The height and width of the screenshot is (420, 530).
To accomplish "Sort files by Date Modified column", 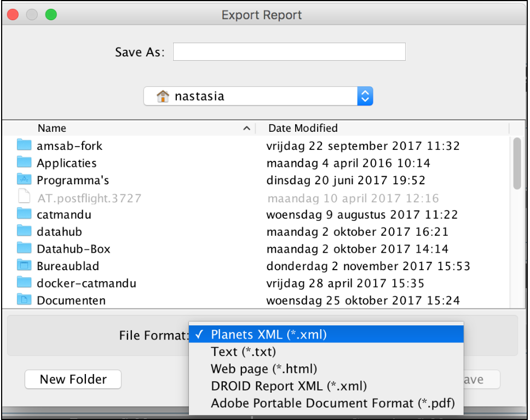I will (x=303, y=129).
